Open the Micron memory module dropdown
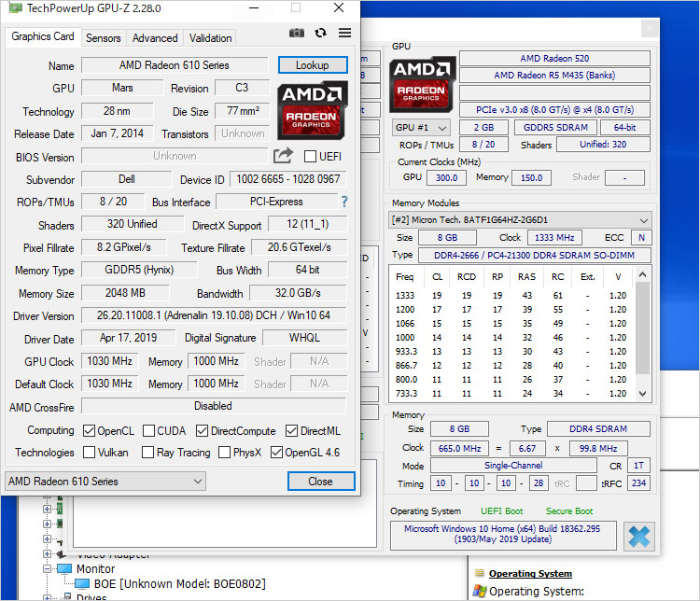 (x=520, y=220)
